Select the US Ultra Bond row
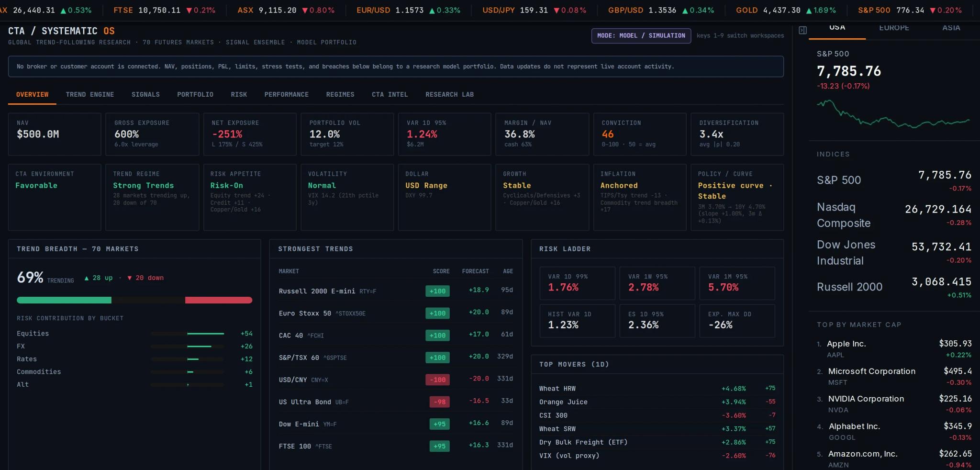 pyautogui.click(x=396, y=402)
